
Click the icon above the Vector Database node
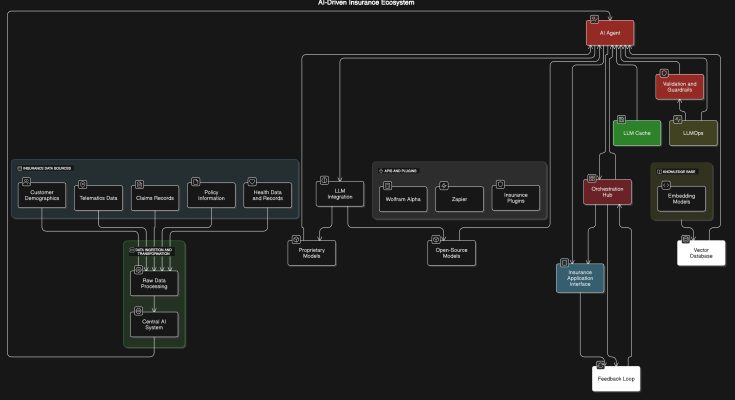coord(685,239)
